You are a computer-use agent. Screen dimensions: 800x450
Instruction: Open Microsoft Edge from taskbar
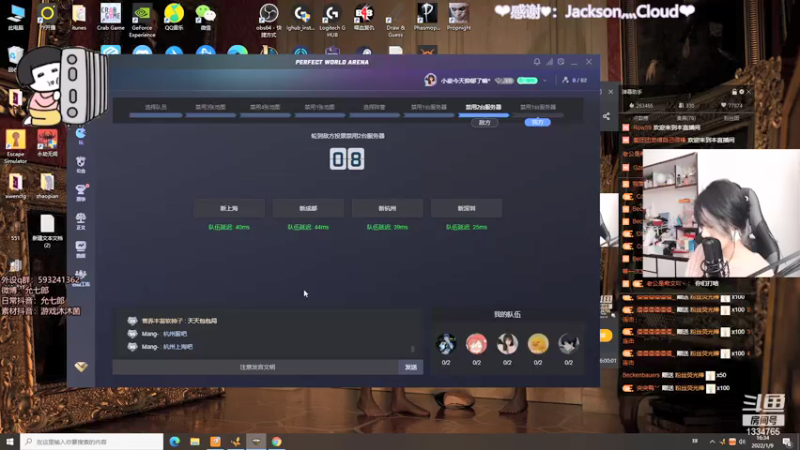[174, 442]
